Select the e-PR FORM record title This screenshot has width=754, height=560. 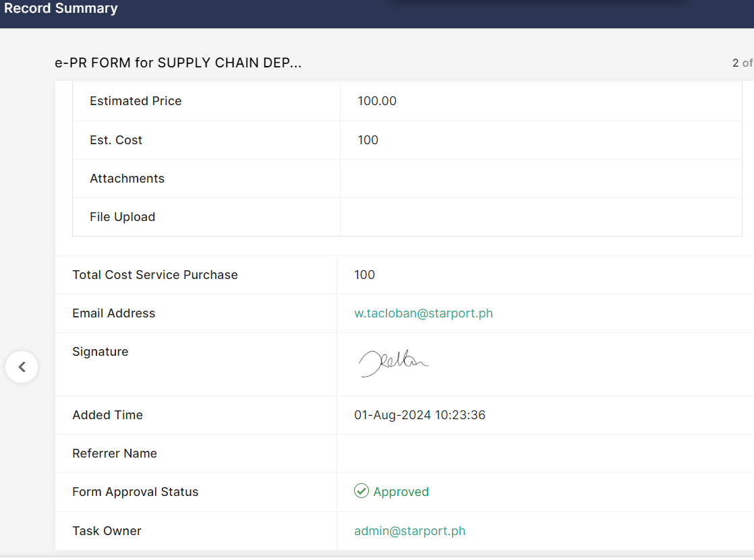pyautogui.click(x=178, y=63)
